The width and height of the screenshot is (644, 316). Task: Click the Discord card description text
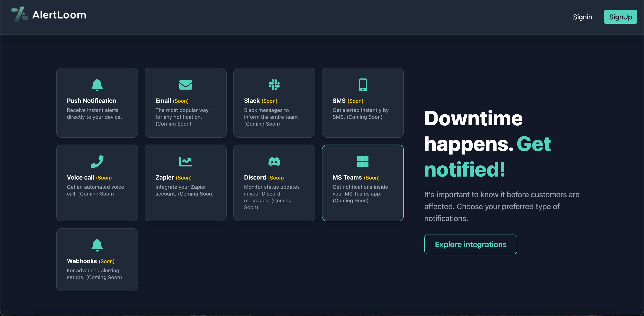[x=272, y=197]
